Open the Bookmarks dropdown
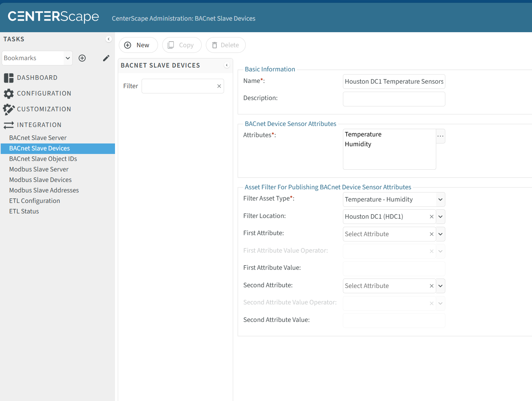The image size is (532, 401). point(37,58)
